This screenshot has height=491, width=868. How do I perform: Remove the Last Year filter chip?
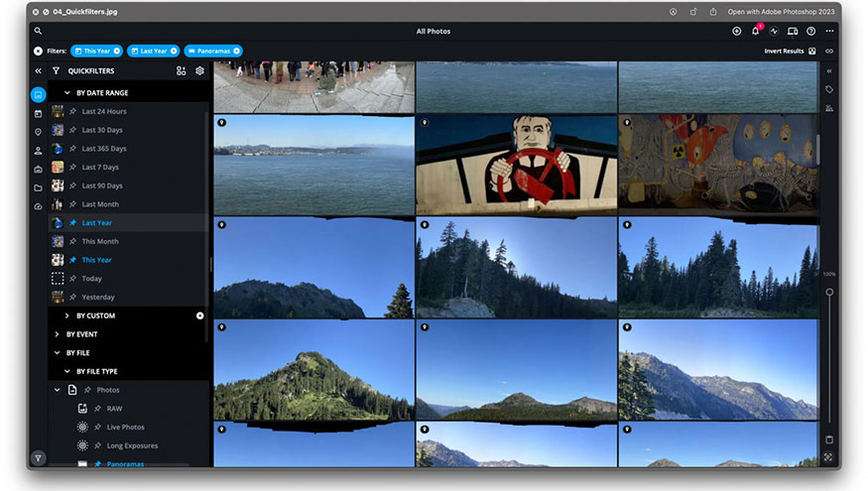(174, 51)
